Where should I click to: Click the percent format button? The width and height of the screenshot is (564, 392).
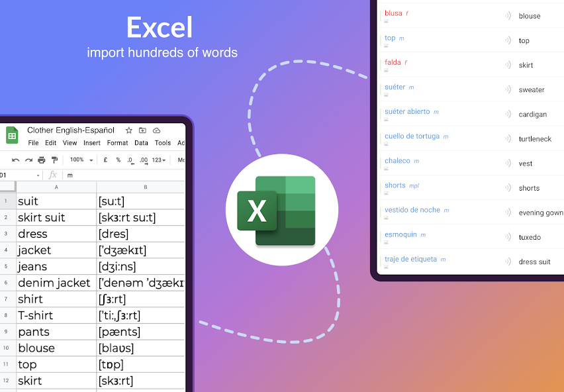pos(118,160)
